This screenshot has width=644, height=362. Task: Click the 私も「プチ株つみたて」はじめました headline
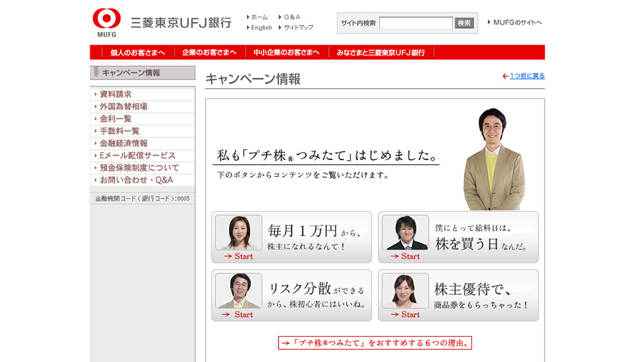coord(327,156)
